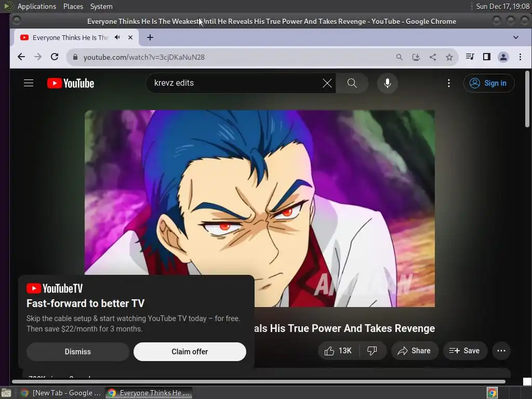Click the vertical page scrollbar
Screen dimensions: 532x399
[x=527, y=98]
